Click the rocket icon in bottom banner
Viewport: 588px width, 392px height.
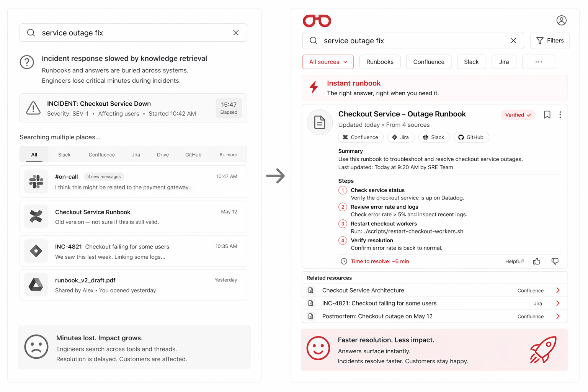tap(543, 350)
